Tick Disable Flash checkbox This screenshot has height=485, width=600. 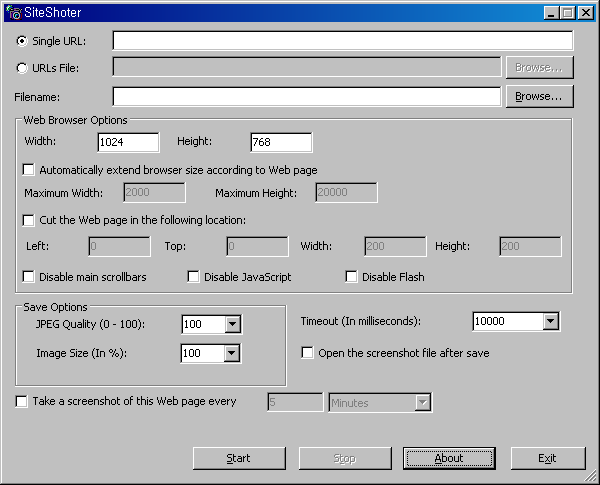click(x=351, y=277)
